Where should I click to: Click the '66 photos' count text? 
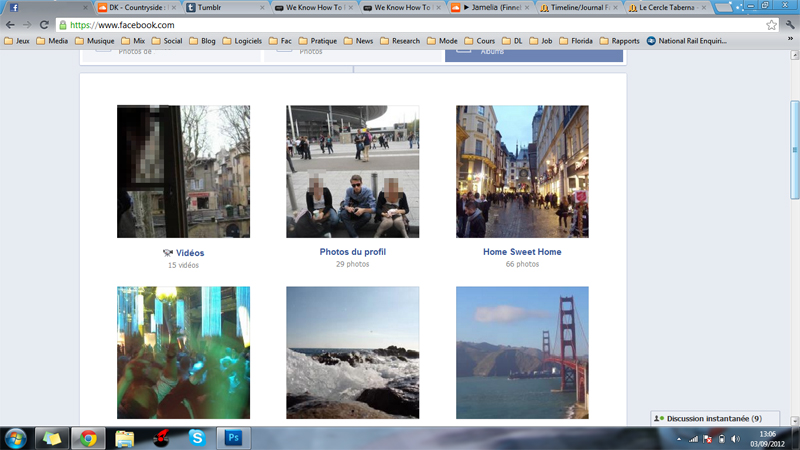[522, 264]
